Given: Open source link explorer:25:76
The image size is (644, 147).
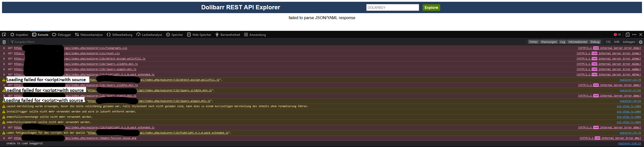Looking at the screenshot, I should [x=630, y=133].
